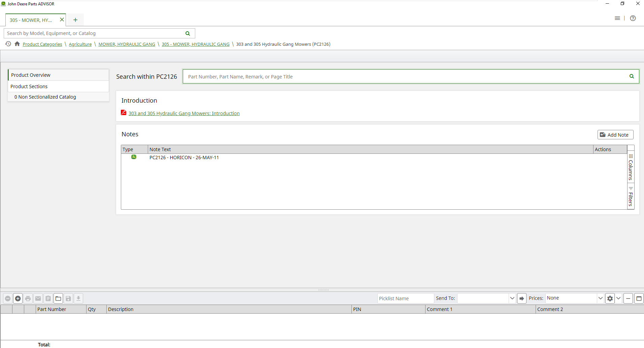Open picklist settings gear icon
The height and width of the screenshot is (348, 644).
[610, 299]
